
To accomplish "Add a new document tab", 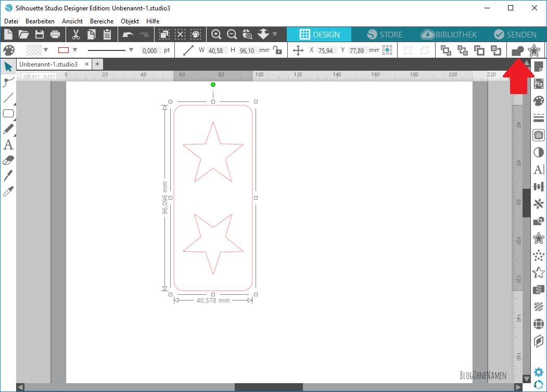I will coord(97,64).
